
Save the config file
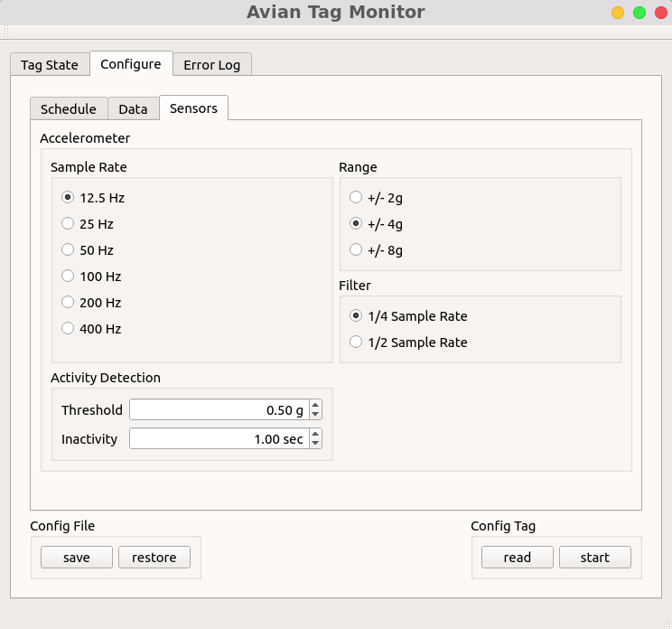tap(77, 557)
